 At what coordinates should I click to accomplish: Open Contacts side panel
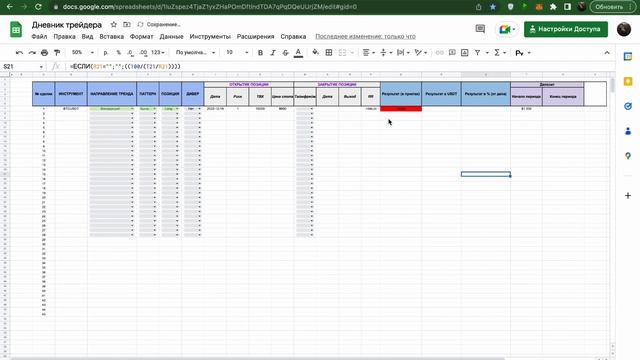coord(628,131)
